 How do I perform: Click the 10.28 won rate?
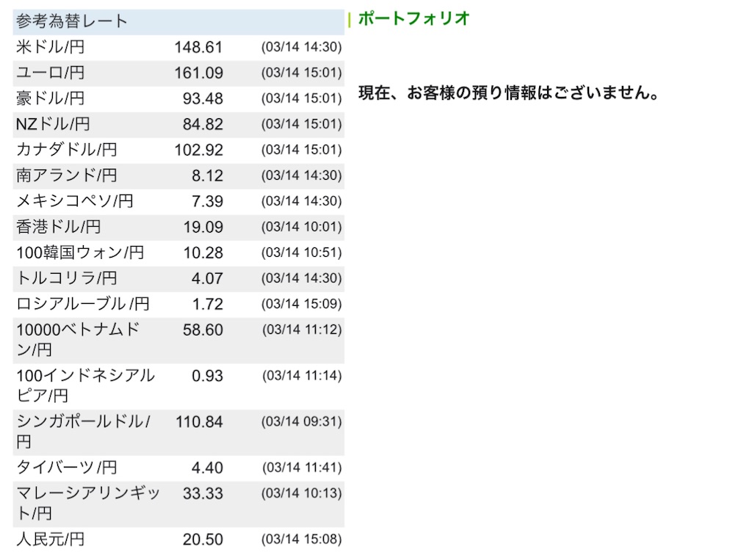pos(203,252)
